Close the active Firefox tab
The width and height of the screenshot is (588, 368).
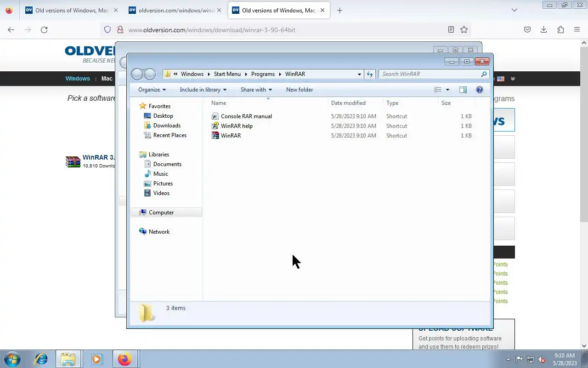(x=322, y=10)
